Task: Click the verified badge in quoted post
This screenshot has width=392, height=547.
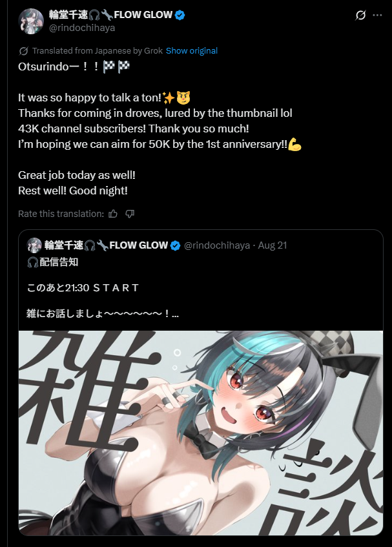Action: pos(176,245)
